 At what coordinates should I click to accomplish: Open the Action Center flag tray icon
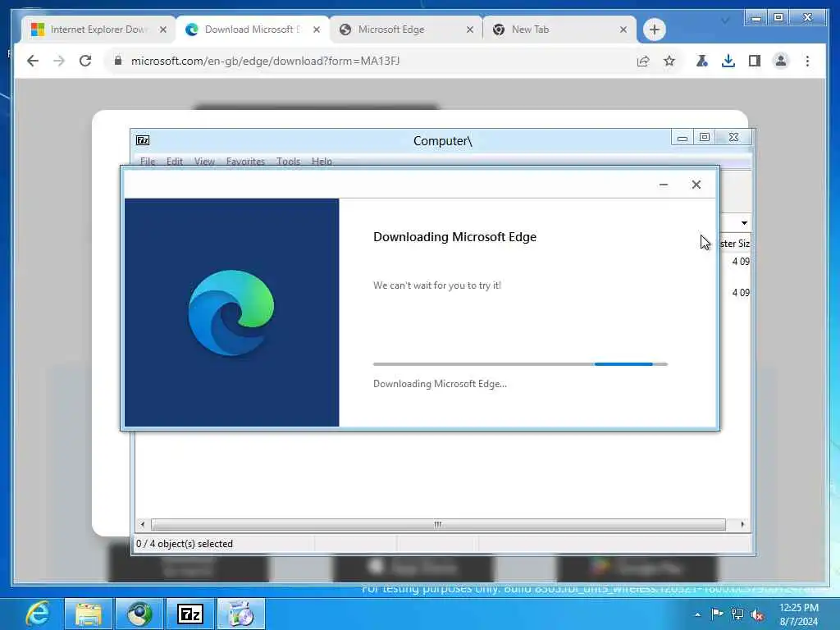717,614
